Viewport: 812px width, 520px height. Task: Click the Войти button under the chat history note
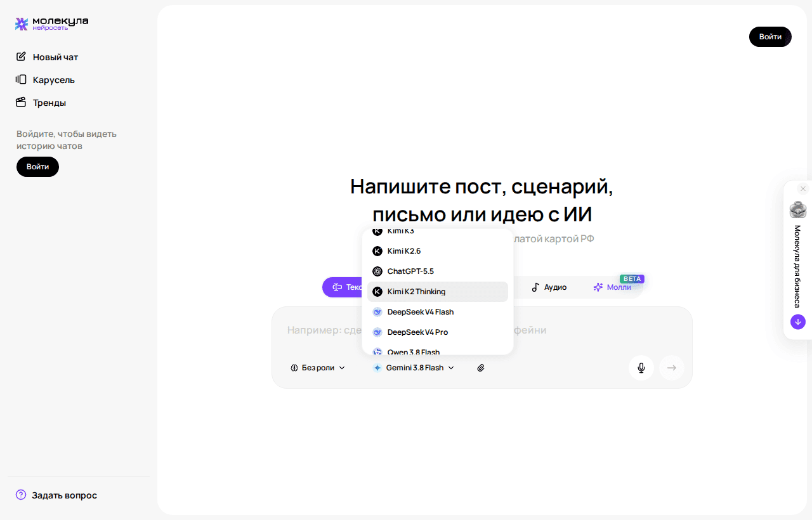pyautogui.click(x=37, y=167)
